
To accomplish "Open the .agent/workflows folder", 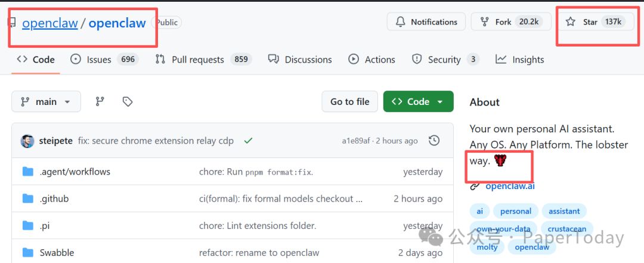I will [75, 172].
